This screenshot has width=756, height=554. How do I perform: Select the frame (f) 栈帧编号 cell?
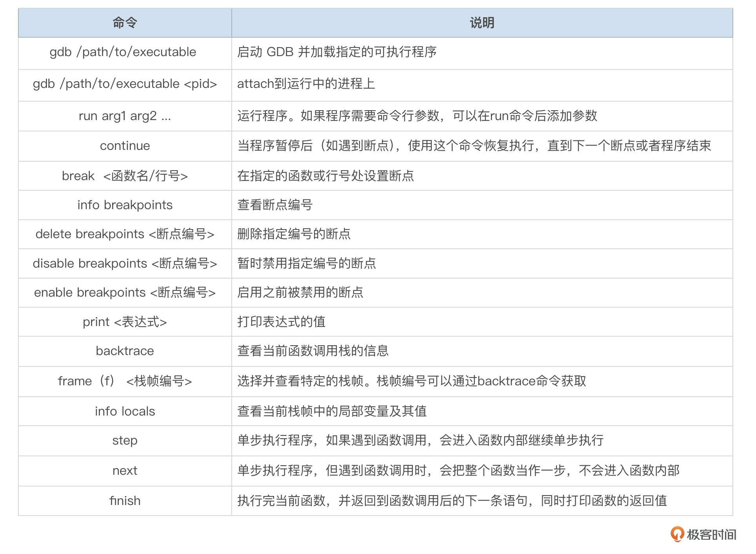[125, 381]
